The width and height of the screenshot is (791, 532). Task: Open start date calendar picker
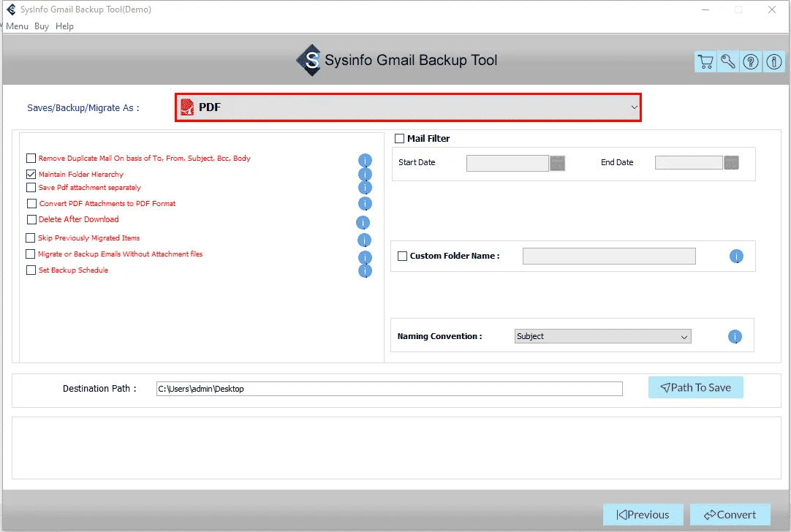point(558,163)
